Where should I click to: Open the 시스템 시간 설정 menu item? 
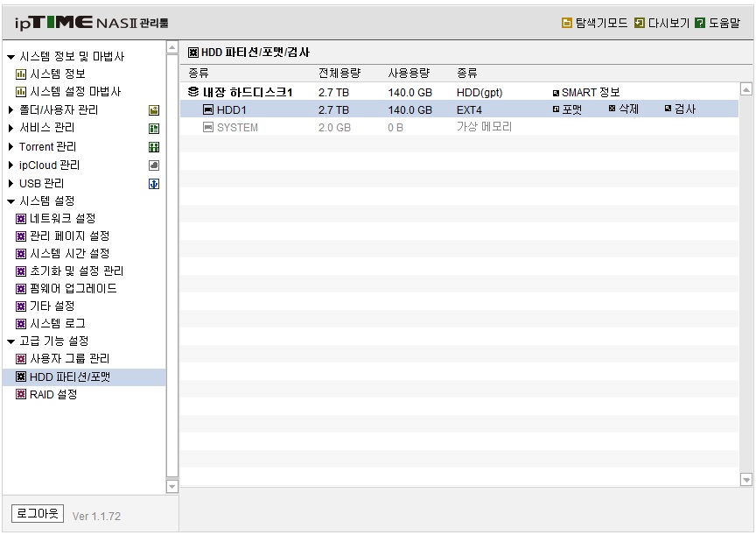(69, 253)
